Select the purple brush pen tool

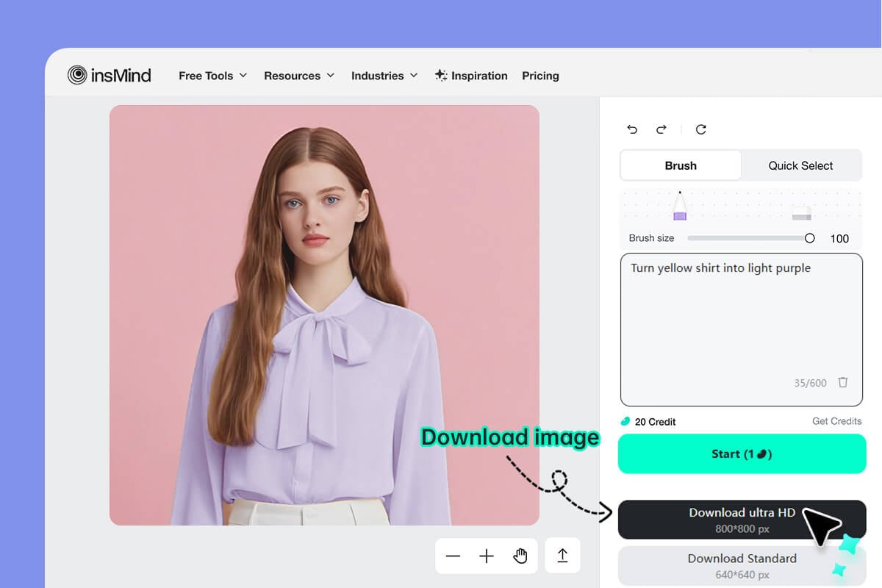(x=680, y=206)
